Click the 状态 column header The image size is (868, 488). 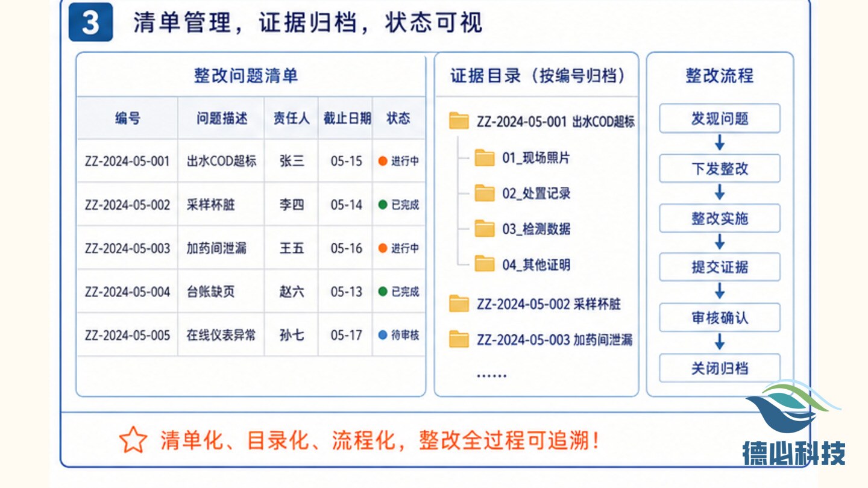[x=398, y=119]
